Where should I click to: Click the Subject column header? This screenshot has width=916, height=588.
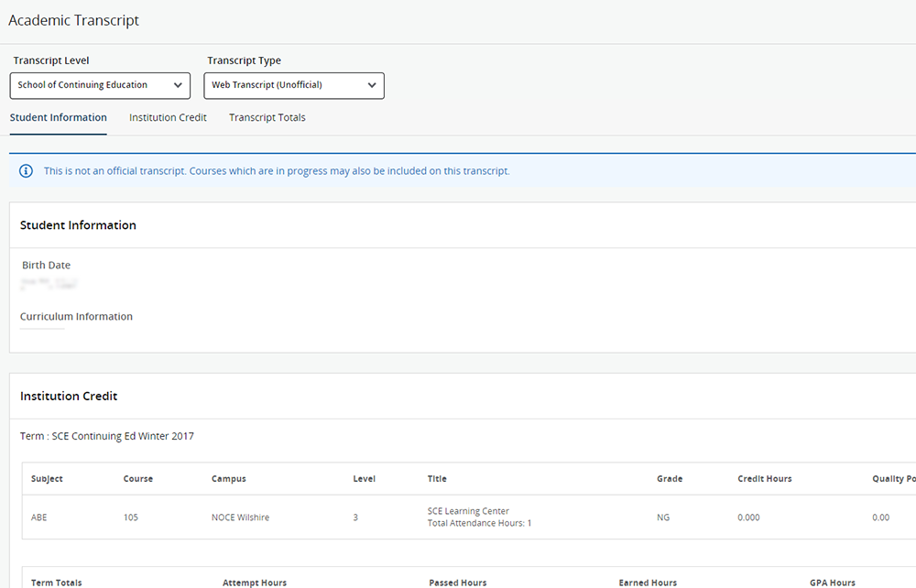coord(47,479)
